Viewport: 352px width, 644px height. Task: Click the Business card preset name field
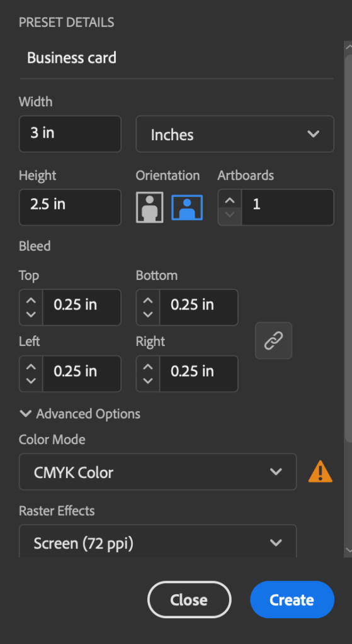176,58
